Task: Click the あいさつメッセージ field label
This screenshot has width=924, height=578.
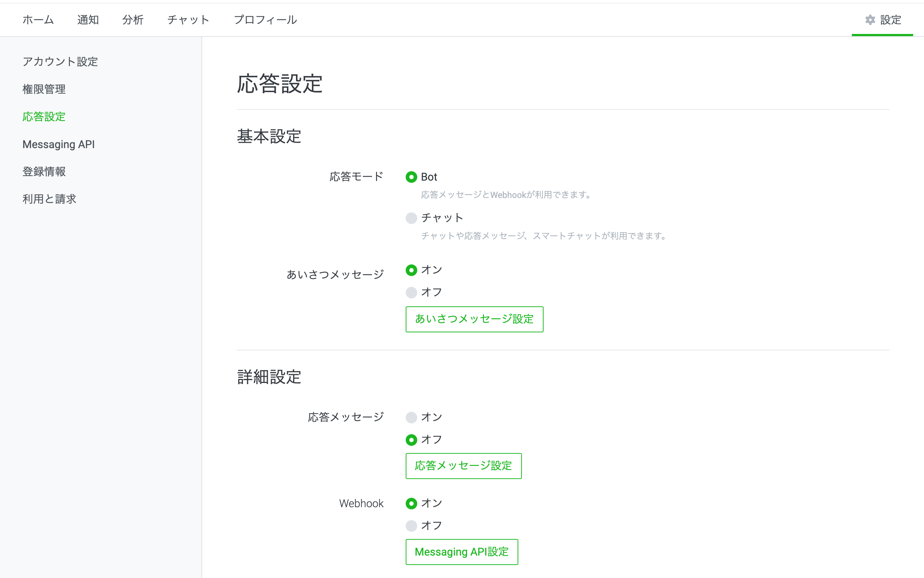Action: 335,275
